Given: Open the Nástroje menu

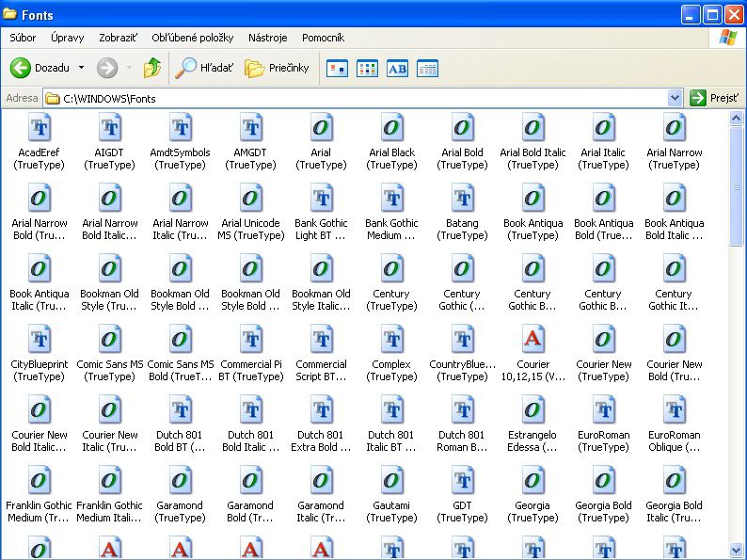Looking at the screenshot, I should tap(267, 38).
